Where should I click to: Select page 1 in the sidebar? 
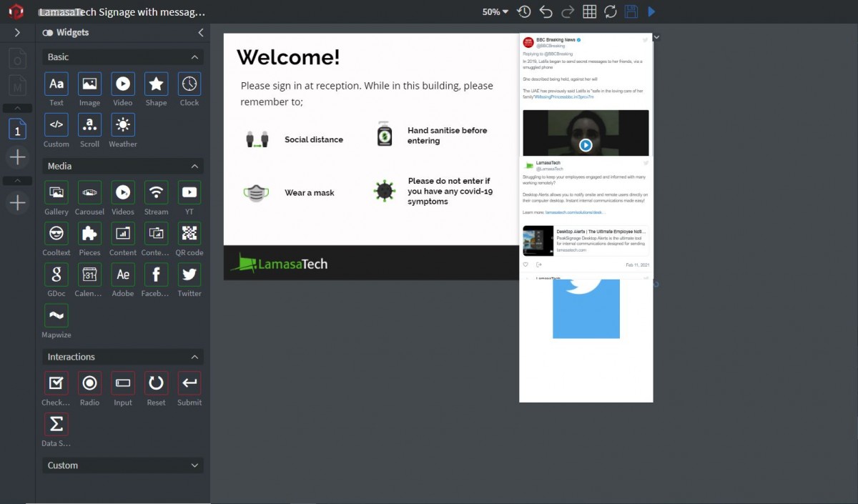(18, 129)
